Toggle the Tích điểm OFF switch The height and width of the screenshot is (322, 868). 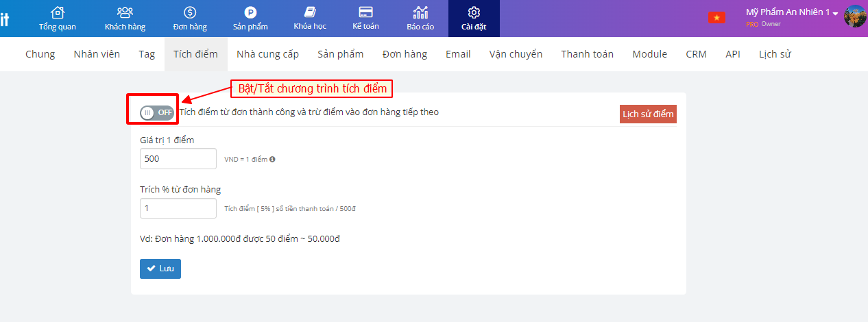pyautogui.click(x=156, y=112)
